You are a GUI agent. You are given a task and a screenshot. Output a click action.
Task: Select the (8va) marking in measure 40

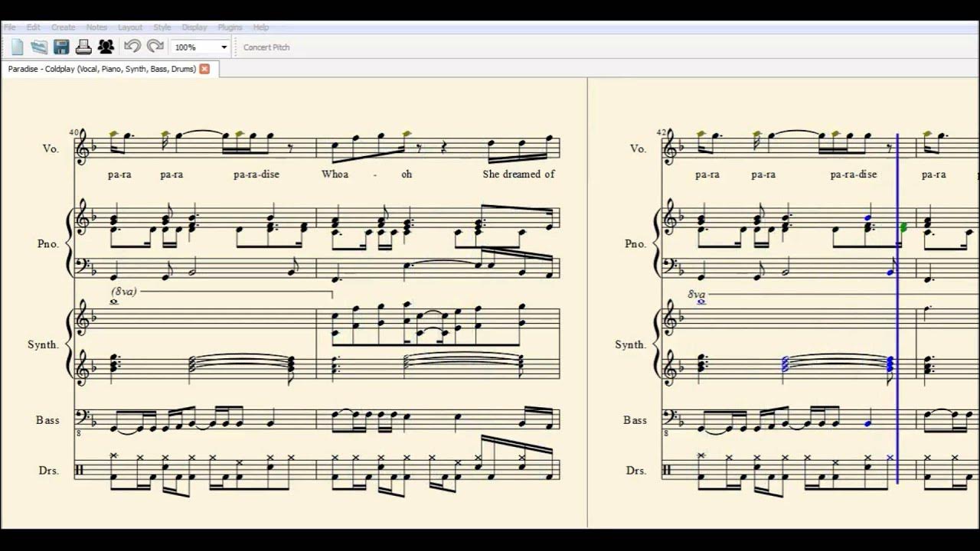coord(123,292)
